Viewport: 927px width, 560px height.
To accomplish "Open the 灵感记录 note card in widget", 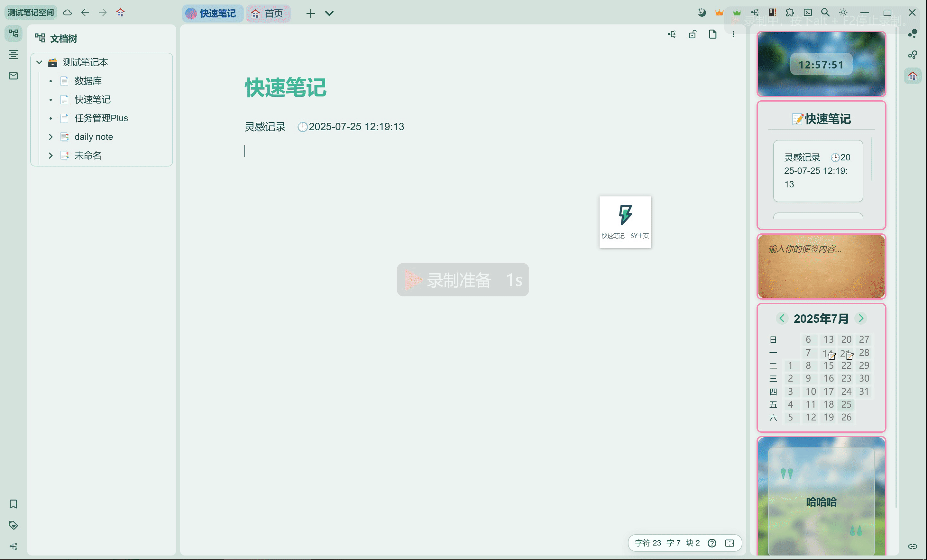I will (x=818, y=171).
